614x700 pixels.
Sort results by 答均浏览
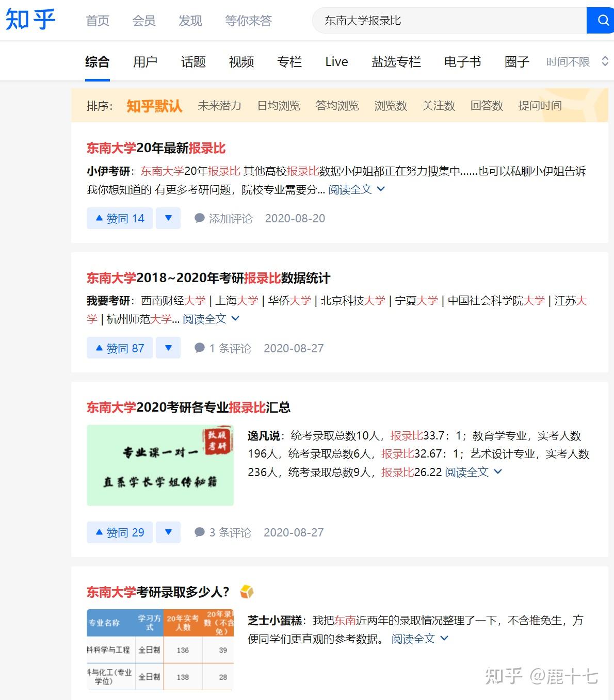pyautogui.click(x=337, y=106)
